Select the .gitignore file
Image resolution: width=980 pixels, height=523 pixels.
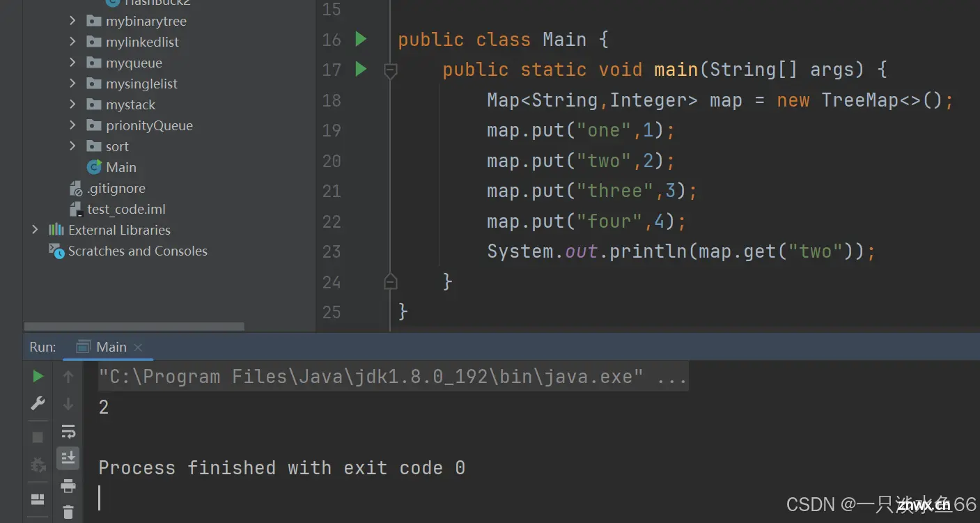(116, 188)
